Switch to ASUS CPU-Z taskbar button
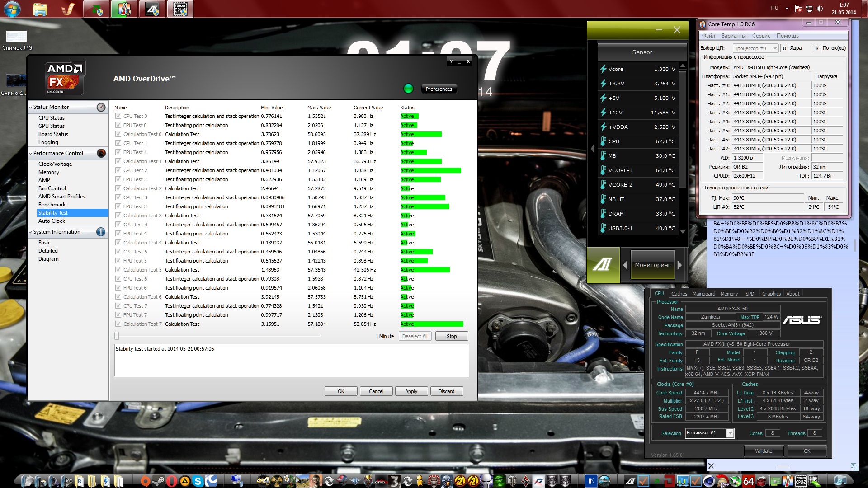 (x=180, y=9)
